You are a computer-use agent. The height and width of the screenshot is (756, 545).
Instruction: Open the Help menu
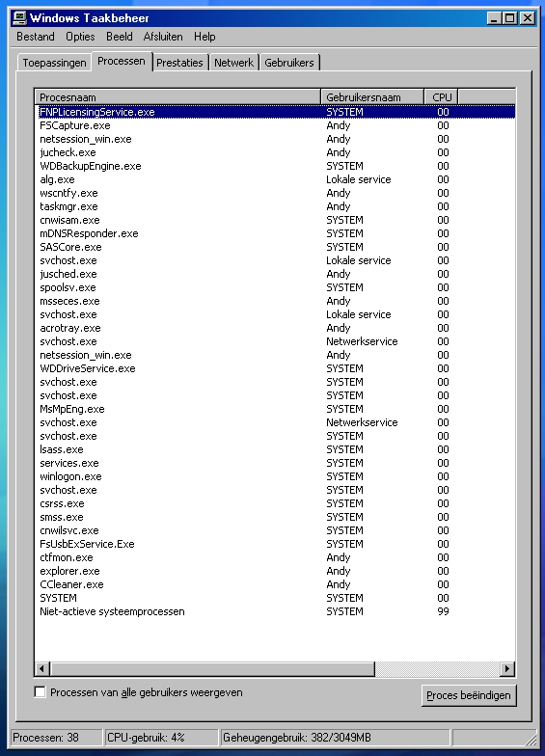pos(204,37)
